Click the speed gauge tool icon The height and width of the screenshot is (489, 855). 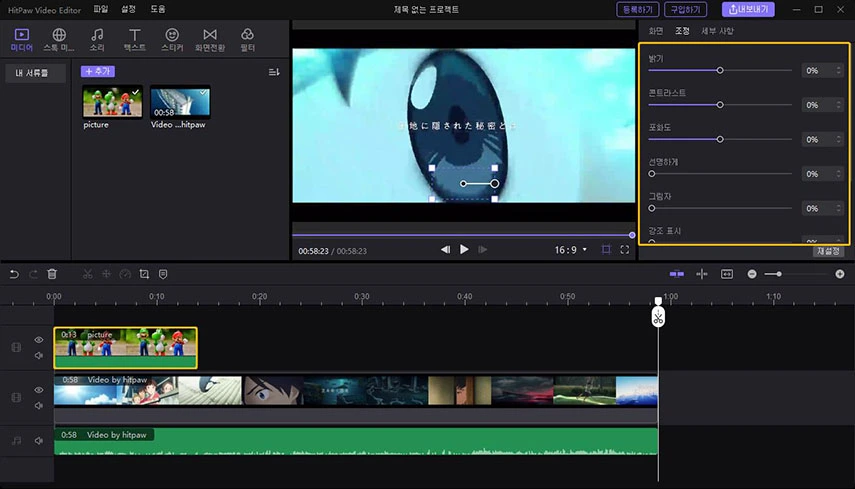coord(125,274)
